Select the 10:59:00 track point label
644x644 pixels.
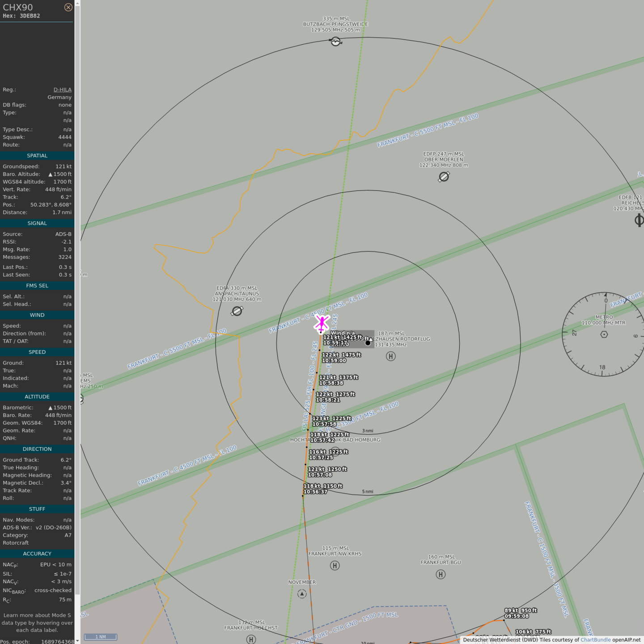pyautogui.click(x=334, y=360)
